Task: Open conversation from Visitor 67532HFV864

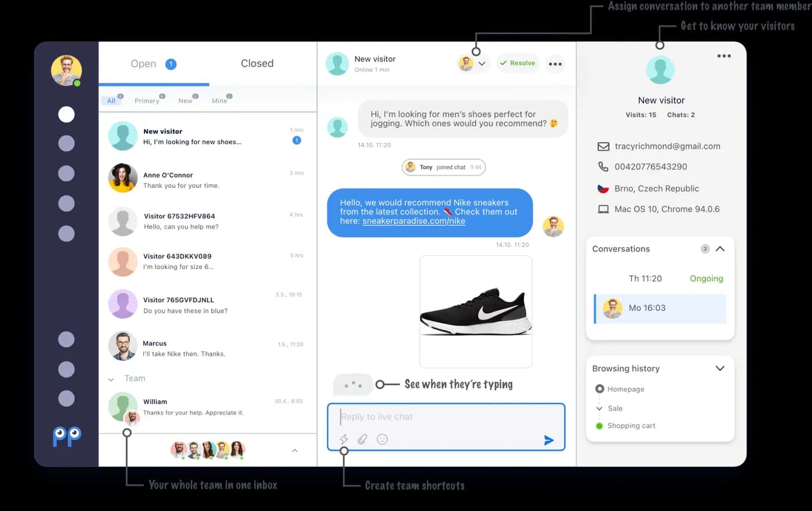Action: (x=208, y=221)
